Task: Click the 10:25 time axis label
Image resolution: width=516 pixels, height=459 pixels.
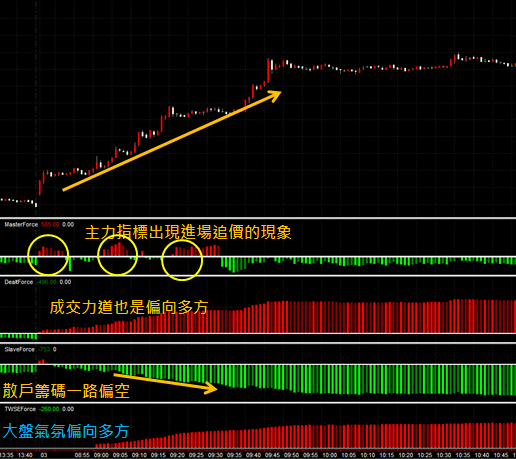Action: click(424, 455)
